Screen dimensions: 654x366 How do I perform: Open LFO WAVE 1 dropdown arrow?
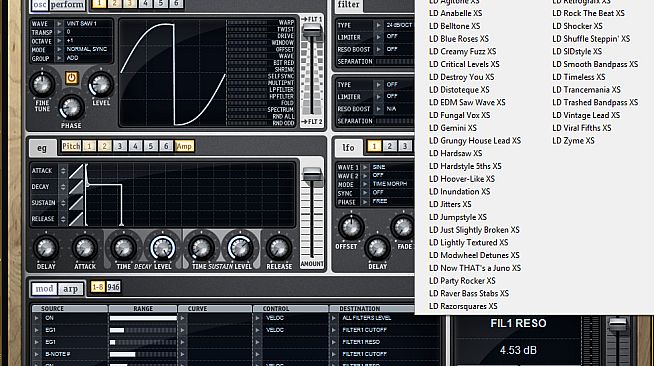point(365,167)
